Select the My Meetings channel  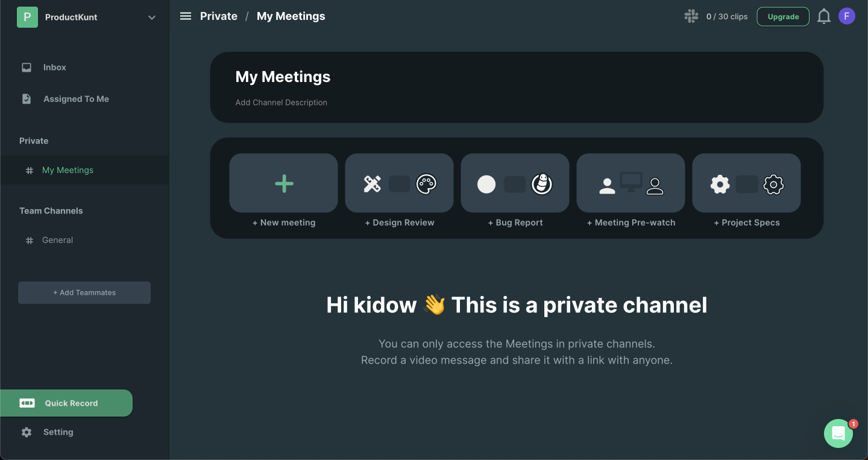68,170
